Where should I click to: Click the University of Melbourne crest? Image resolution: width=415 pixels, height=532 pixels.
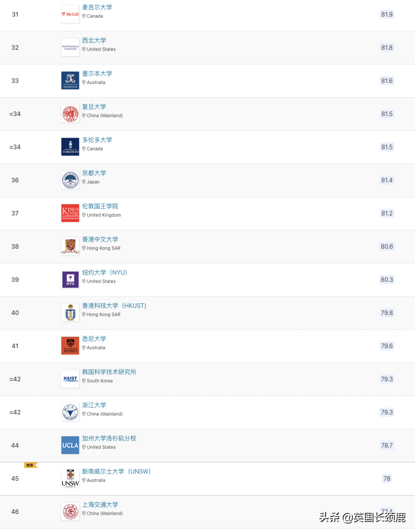[x=70, y=81]
